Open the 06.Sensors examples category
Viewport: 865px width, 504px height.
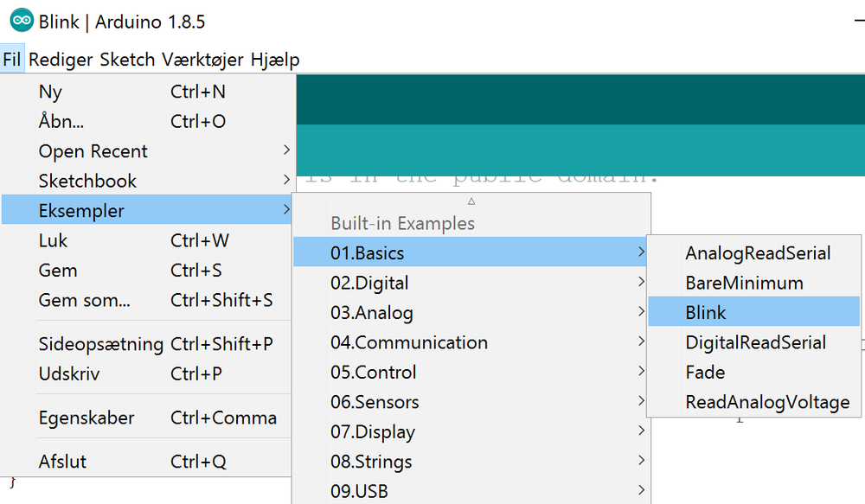pos(375,403)
